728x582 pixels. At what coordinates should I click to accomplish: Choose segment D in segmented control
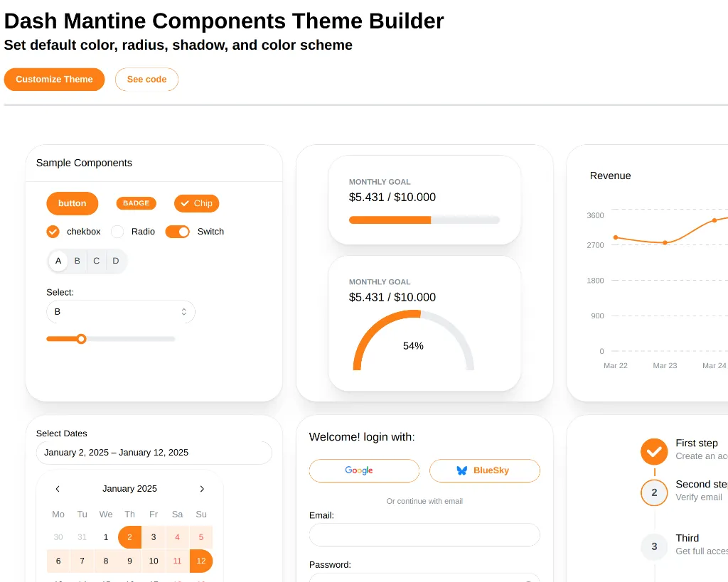tap(116, 261)
